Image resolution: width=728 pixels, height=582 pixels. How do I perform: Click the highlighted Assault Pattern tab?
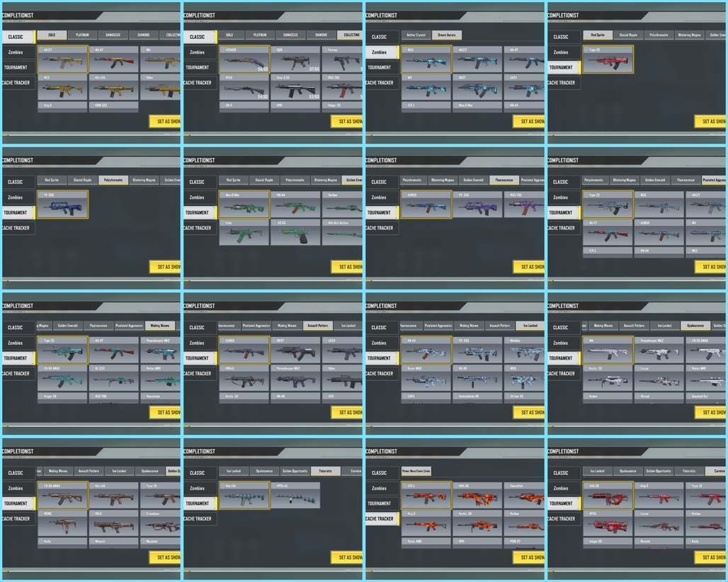[318, 326]
